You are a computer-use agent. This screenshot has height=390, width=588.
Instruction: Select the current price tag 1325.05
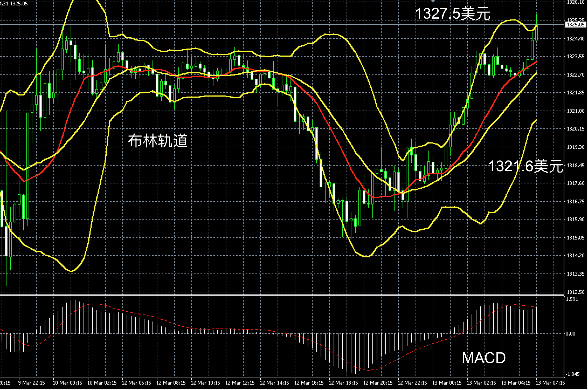click(576, 25)
